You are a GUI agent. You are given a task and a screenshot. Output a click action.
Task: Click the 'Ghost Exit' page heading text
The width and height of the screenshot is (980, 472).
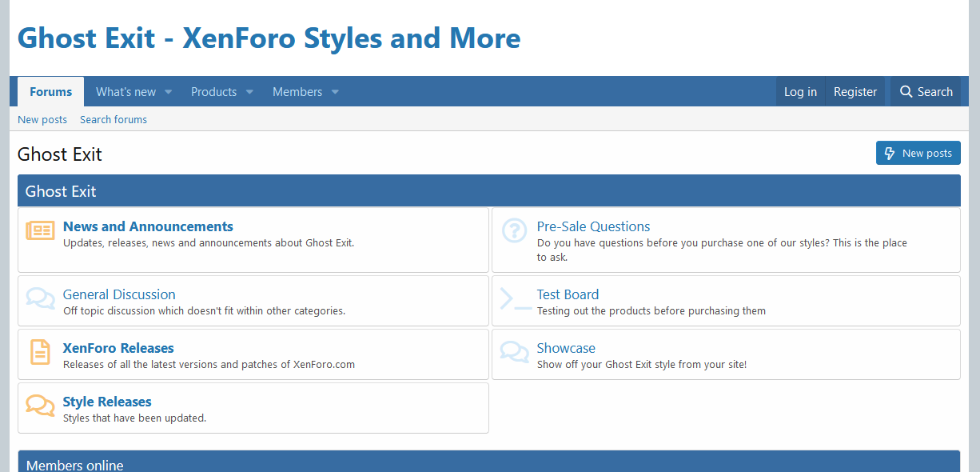click(x=60, y=154)
